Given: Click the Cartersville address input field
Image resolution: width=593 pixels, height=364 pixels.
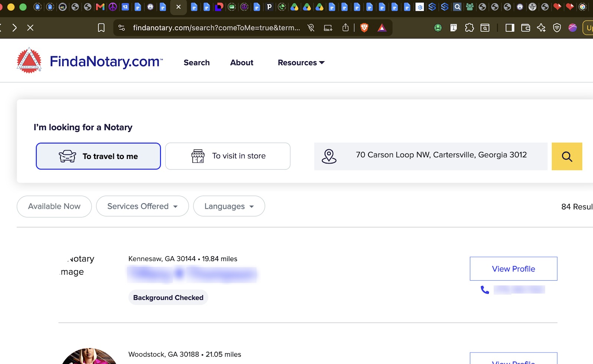Looking at the screenshot, I should [x=441, y=155].
